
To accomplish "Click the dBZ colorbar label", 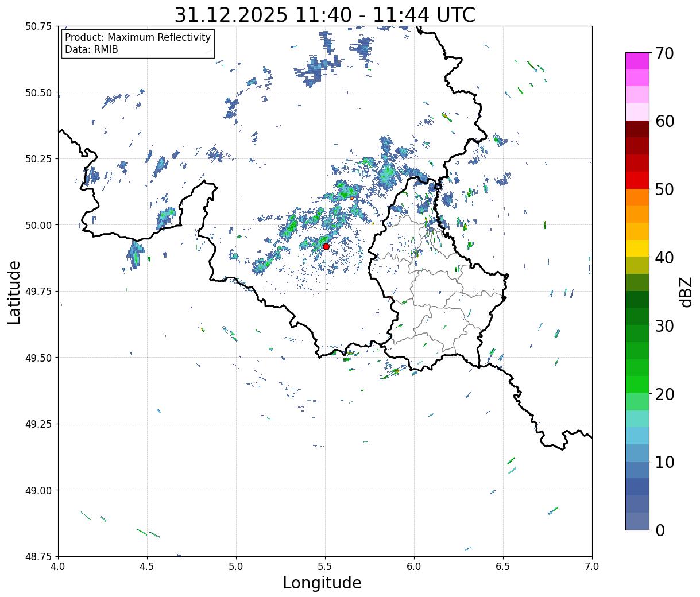I will (686, 292).
